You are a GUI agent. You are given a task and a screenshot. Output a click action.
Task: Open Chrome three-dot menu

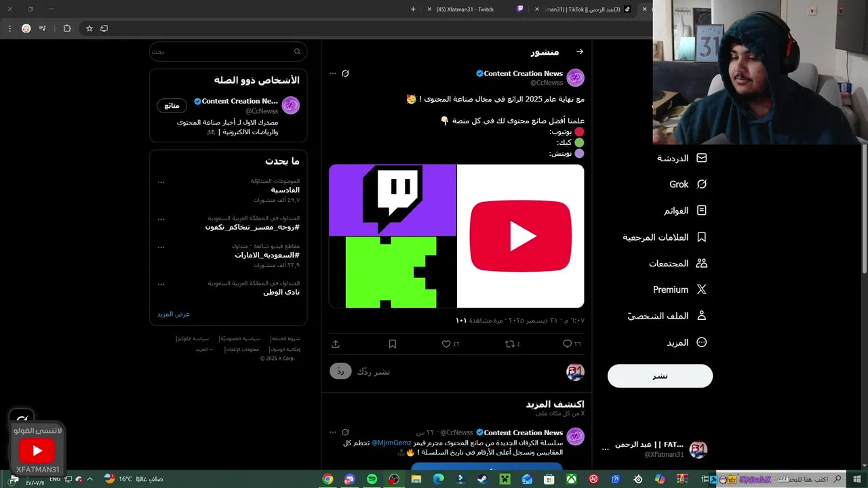tap(9, 28)
